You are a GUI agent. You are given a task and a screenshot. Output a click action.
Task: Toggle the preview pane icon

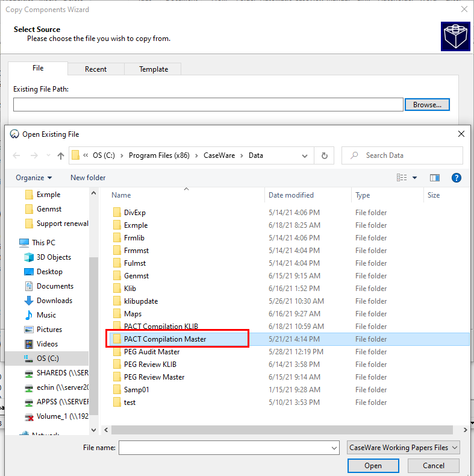[435, 178]
